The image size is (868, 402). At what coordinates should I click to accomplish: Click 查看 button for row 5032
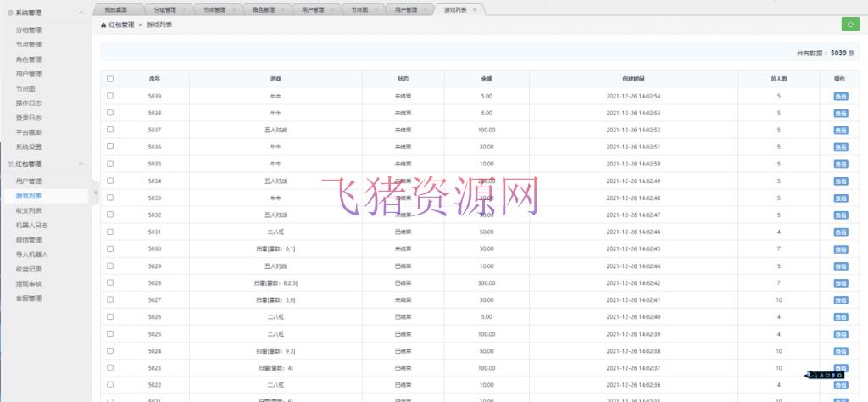tap(840, 215)
